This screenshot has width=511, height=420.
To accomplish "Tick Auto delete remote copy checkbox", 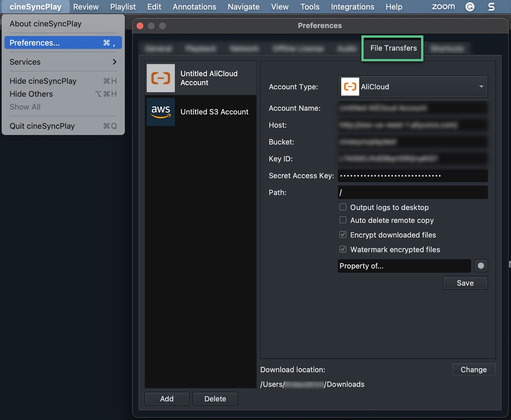I will (343, 220).
